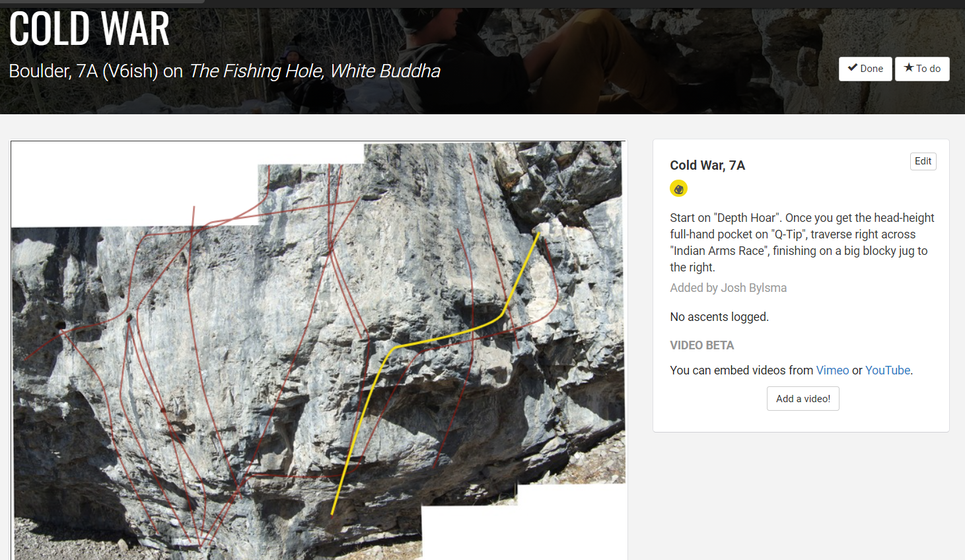Click the large COLD WAR page title
This screenshot has width=965, height=560.
point(90,29)
